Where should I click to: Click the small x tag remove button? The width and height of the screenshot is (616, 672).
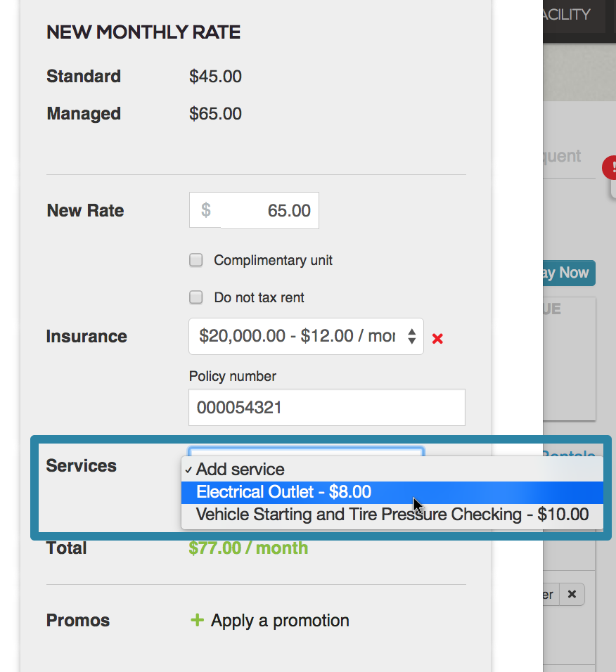click(x=572, y=595)
